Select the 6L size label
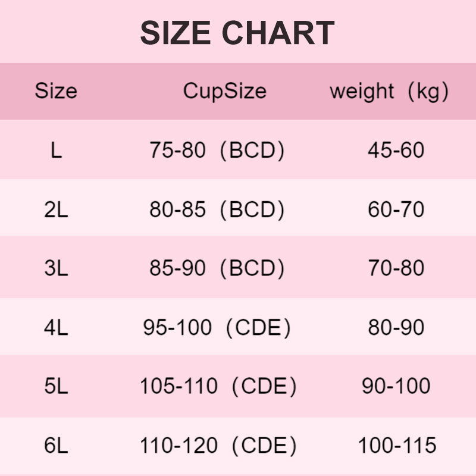Image resolution: width=476 pixels, height=476 pixels. pyautogui.click(x=56, y=445)
